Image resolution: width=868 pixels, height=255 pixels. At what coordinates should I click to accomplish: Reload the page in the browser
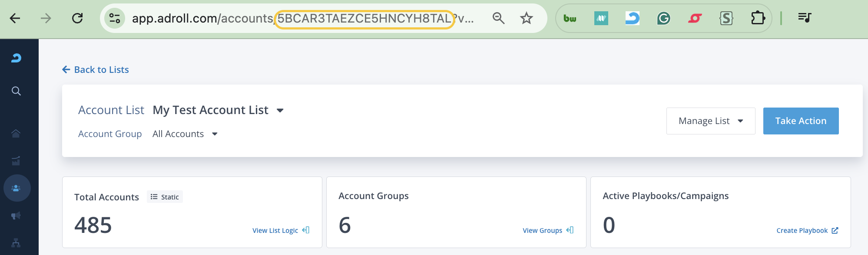(77, 18)
